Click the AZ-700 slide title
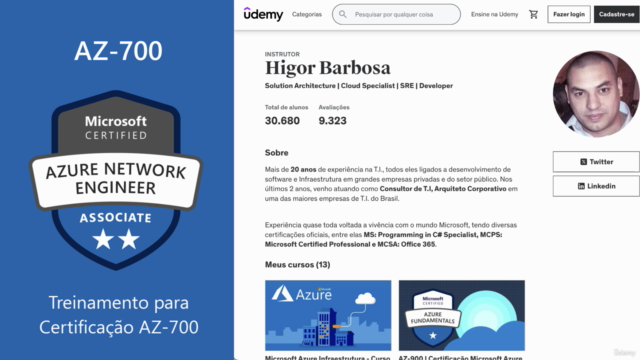The image size is (640, 360). [118, 51]
